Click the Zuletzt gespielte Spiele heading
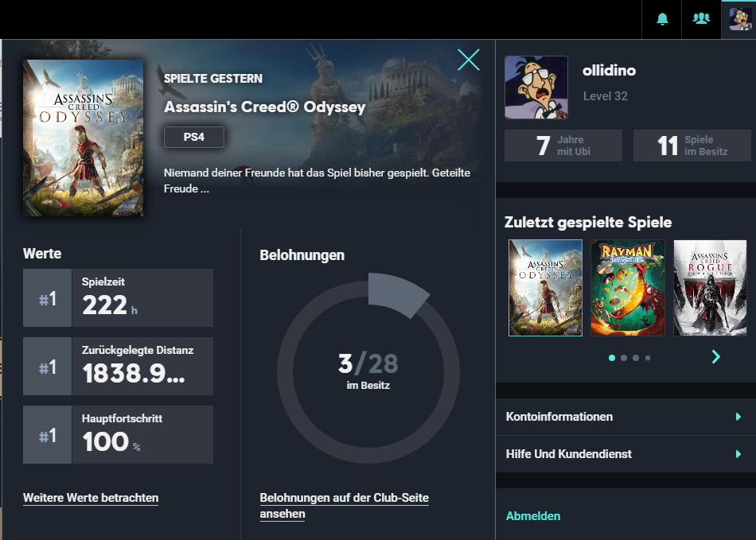Viewport: 756px width, 540px height. (588, 222)
